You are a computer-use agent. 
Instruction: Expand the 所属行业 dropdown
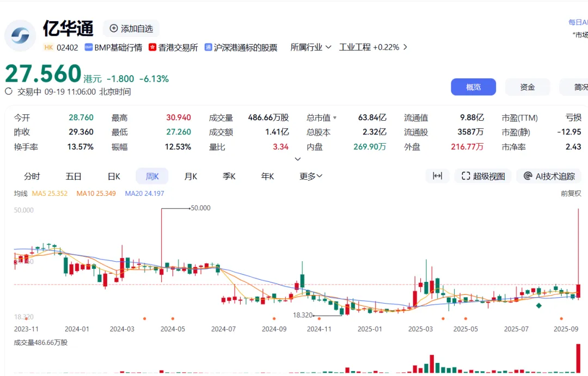(311, 47)
